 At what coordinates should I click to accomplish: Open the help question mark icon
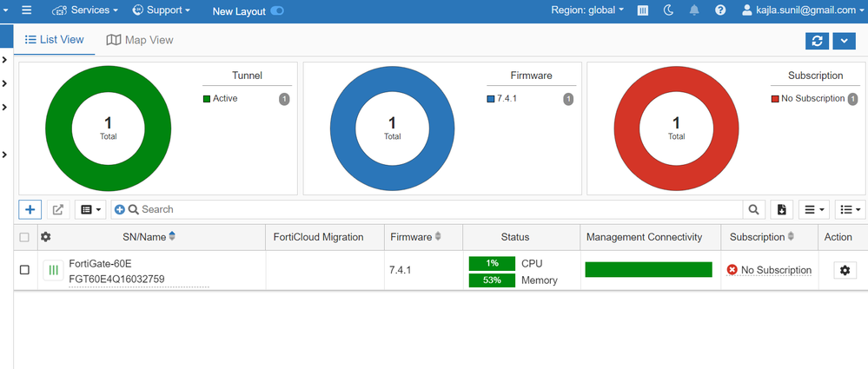pyautogui.click(x=720, y=10)
